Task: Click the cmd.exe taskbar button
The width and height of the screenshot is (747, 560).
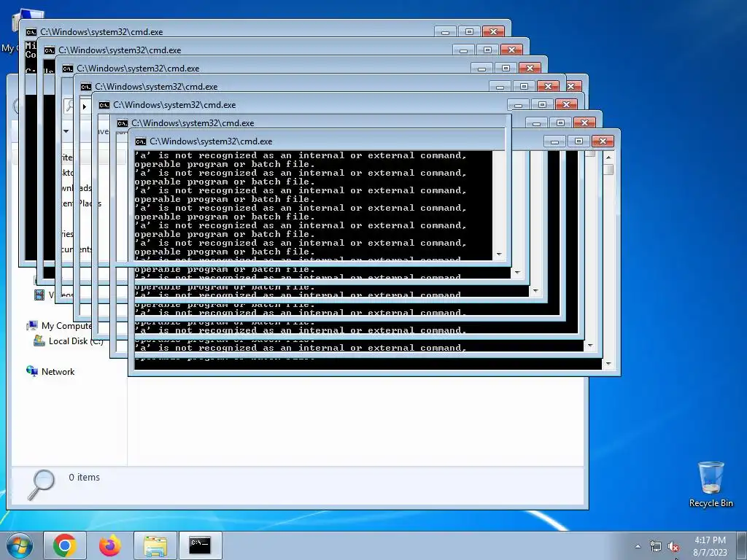Action: [200, 545]
